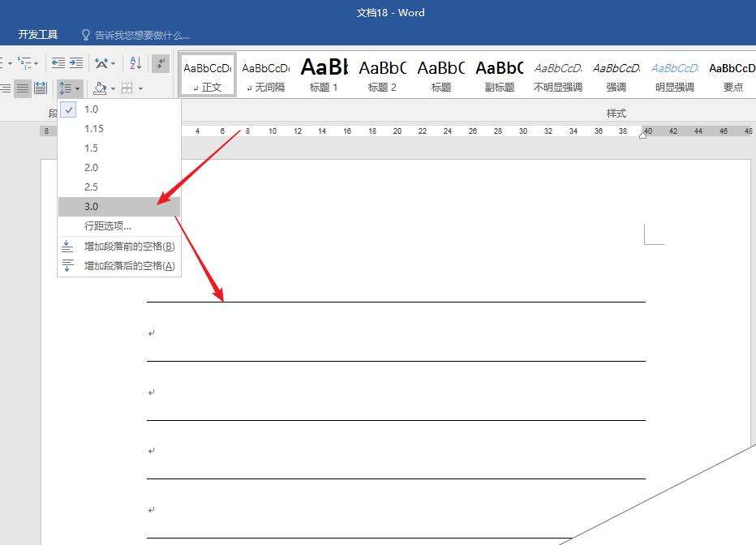Viewport: 756px width, 545px height.
Task: Expand the Asian layout dropdown arrow
Action: (113, 63)
